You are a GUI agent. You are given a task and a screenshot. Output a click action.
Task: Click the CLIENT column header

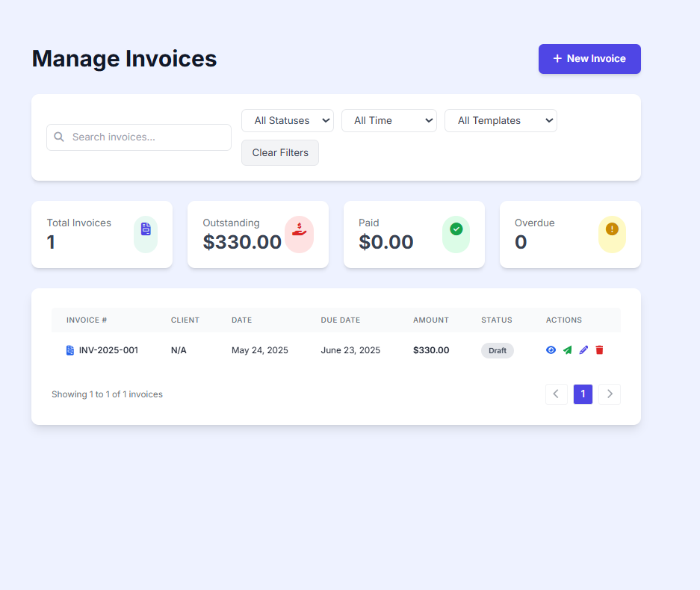185,320
